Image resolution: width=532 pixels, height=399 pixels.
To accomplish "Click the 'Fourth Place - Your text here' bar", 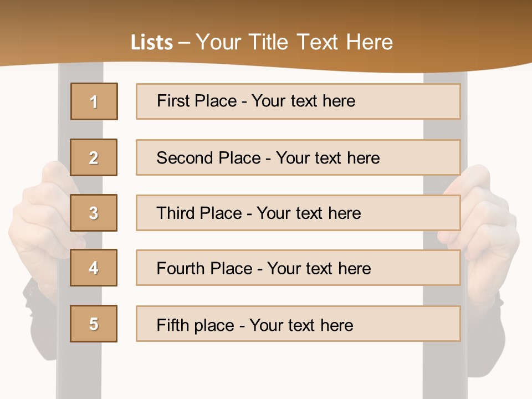I will pyautogui.click(x=298, y=268).
